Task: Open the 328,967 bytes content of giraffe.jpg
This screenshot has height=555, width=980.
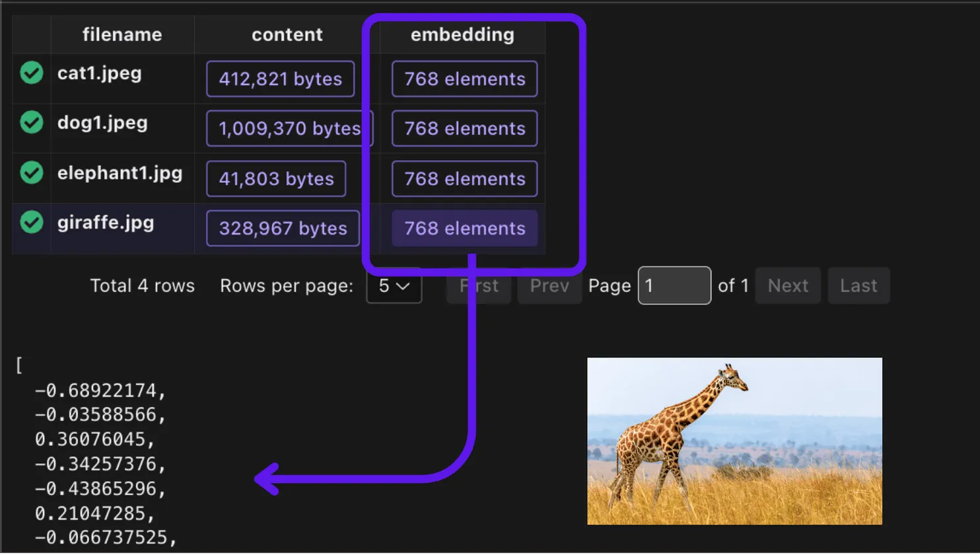Action: point(282,228)
